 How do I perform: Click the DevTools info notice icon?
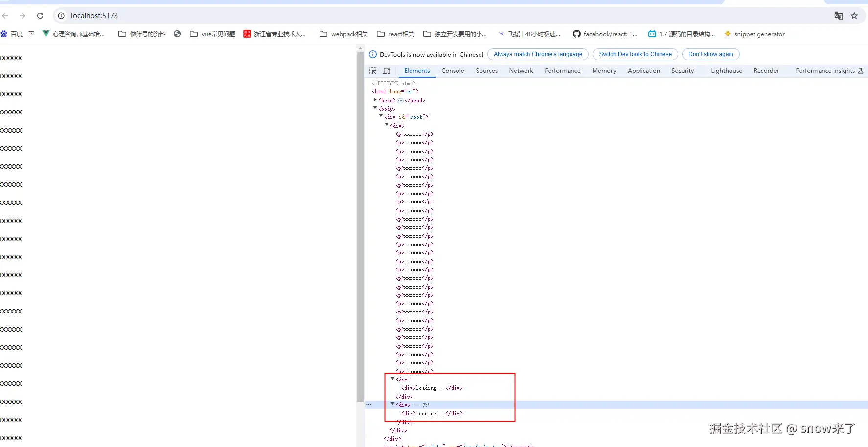373,54
